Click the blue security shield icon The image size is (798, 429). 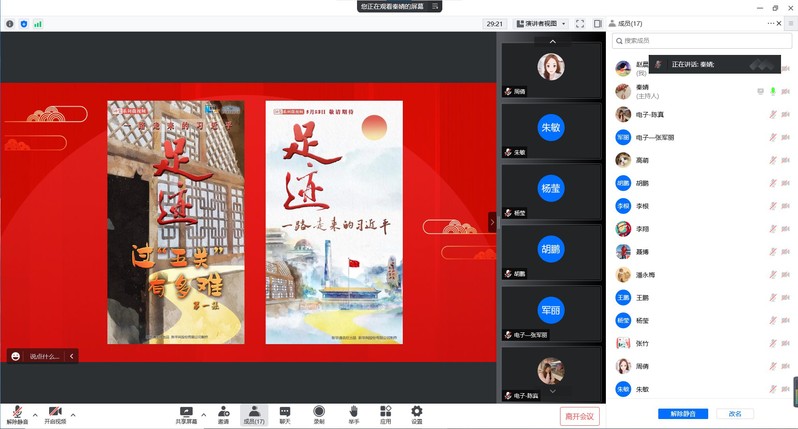click(x=24, y=24)
